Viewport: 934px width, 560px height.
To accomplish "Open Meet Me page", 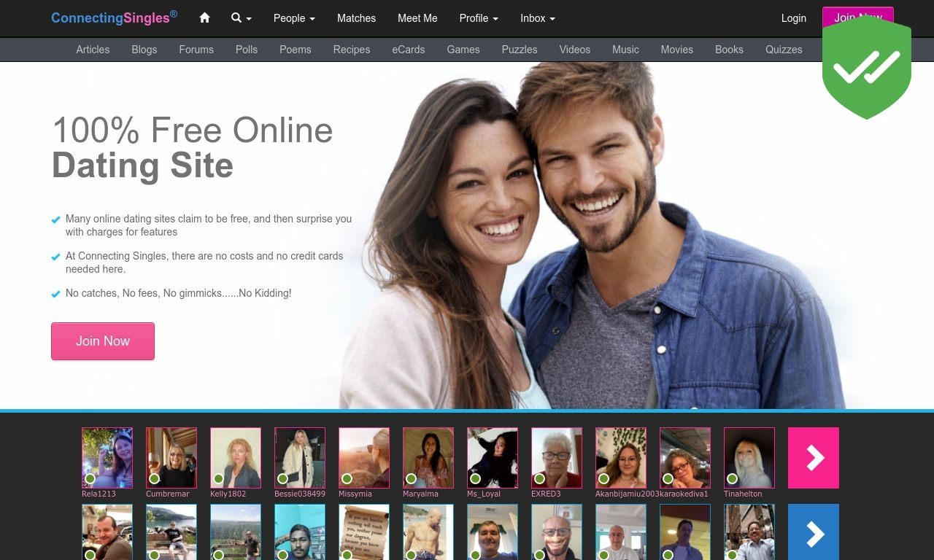I will 417,18.
